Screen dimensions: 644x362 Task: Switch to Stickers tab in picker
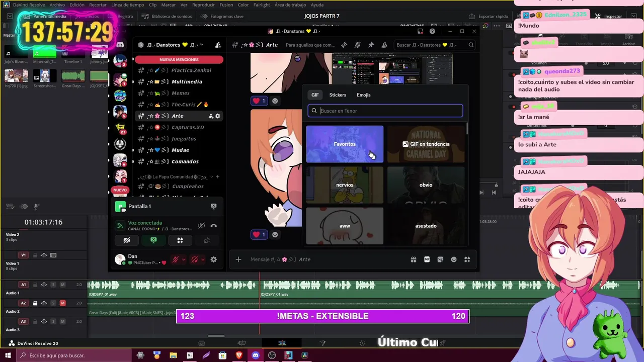pyautogui.click(x=338, y=95)
